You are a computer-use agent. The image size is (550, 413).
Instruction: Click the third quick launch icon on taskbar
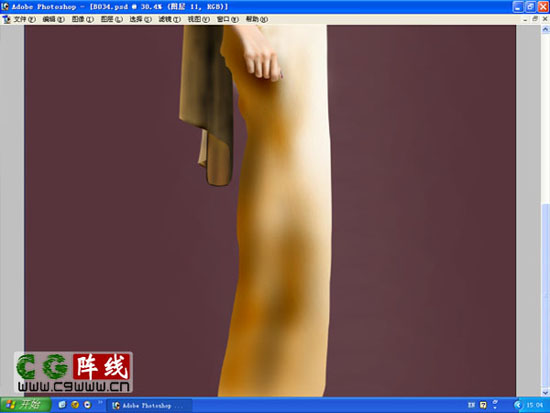(x=87, y=405)
